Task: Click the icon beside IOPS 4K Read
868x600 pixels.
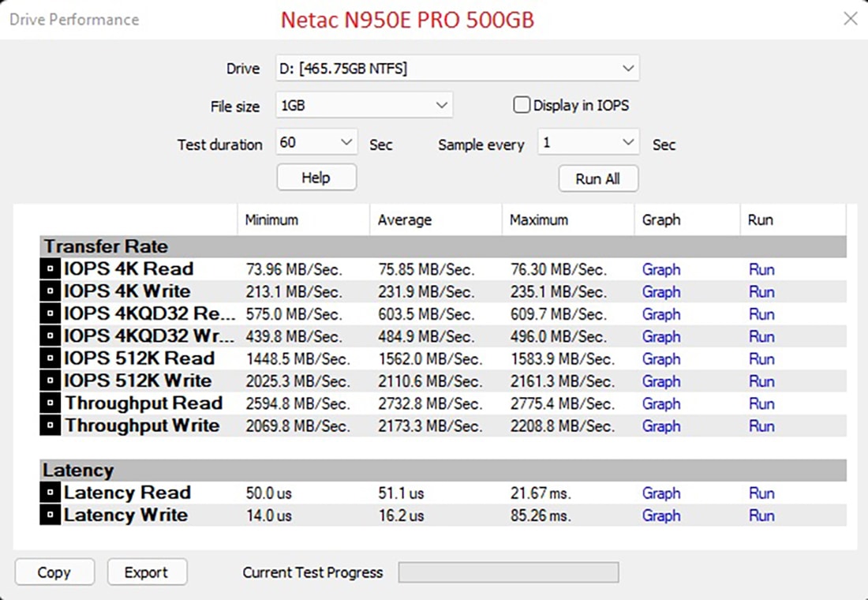Action: click(x=50, y=269)
